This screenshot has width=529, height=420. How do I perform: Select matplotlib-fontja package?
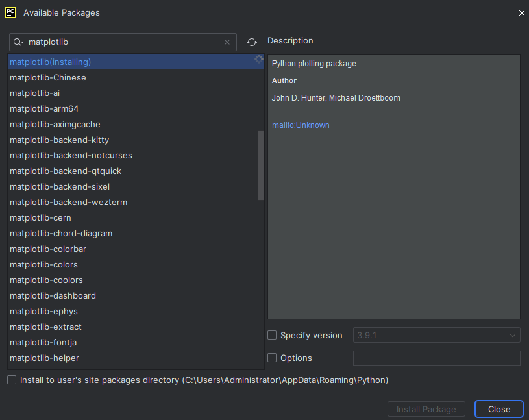(136, 342)
